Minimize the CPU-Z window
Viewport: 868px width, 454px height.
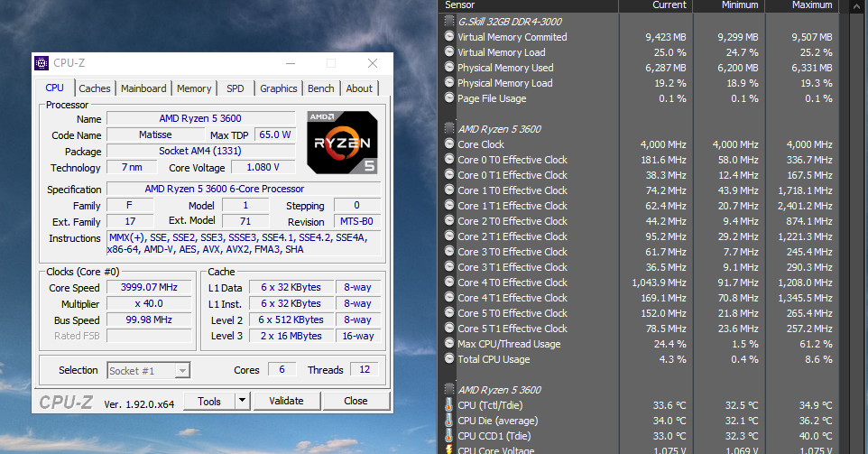291,63
